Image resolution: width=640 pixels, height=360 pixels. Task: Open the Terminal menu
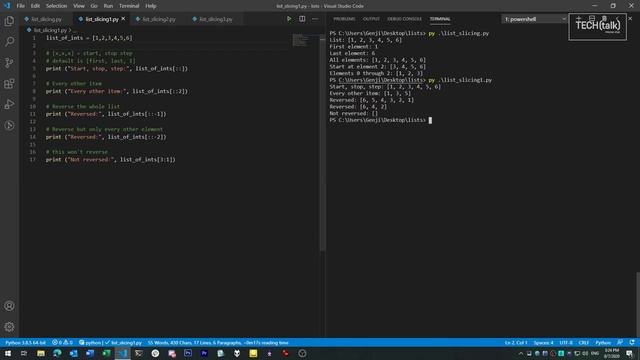[129, 6]
